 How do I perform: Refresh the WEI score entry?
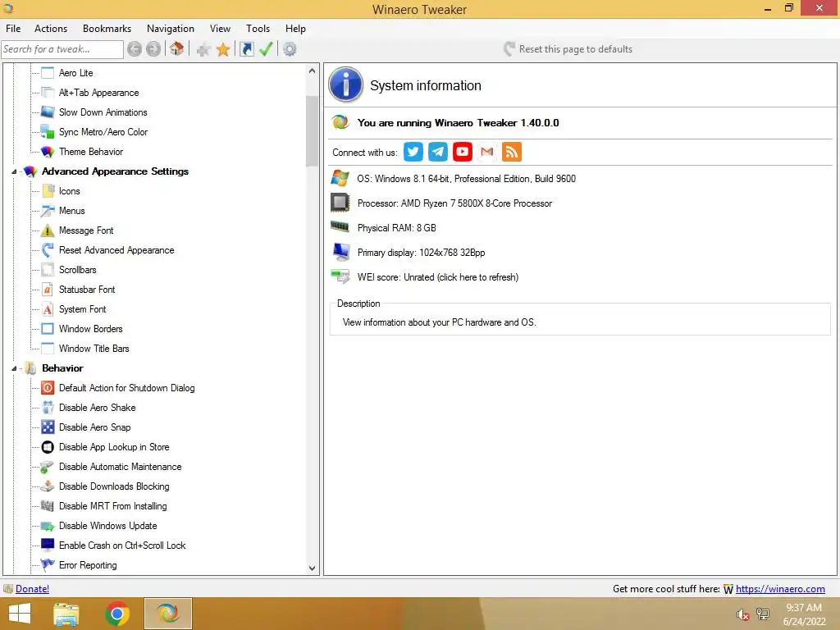[438, 277]
